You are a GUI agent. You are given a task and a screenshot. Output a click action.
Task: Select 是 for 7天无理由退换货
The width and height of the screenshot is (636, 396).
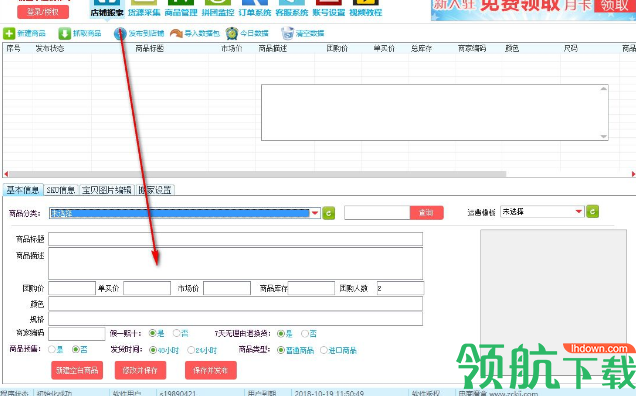point(281,334)
